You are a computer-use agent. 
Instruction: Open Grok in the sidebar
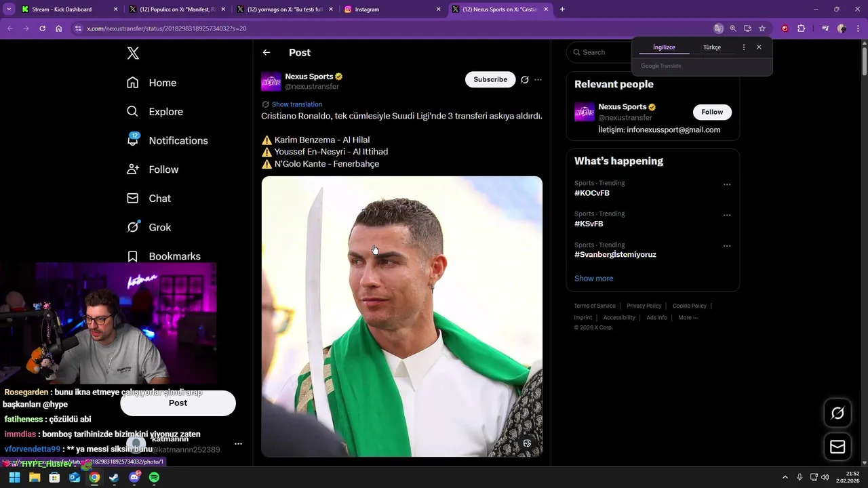149,227
